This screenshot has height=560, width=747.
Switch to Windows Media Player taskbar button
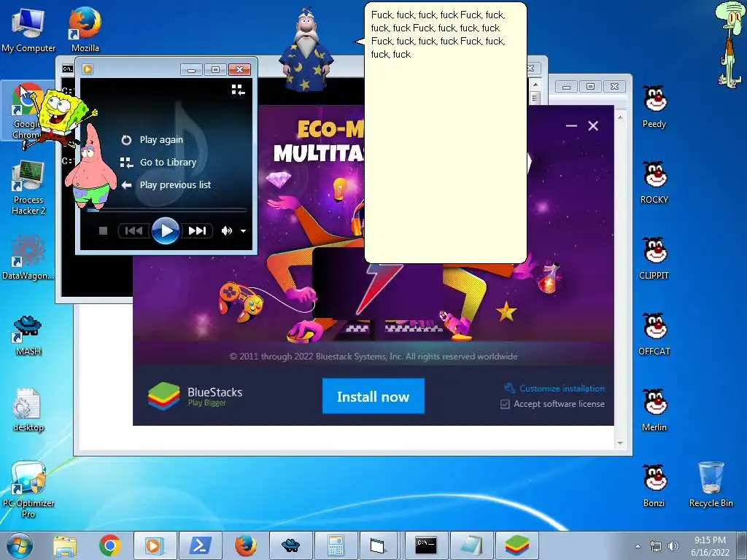(x=155, y=545)
